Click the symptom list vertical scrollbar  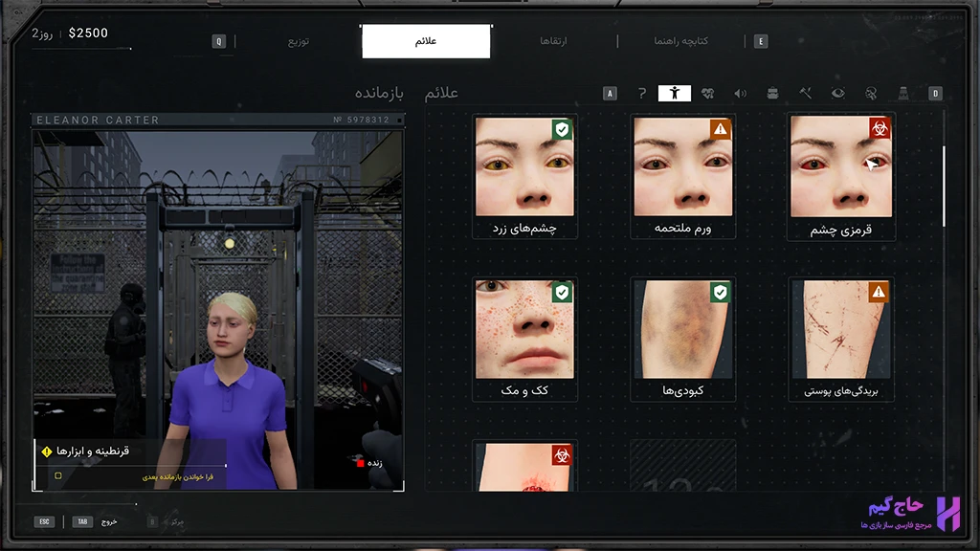[944, 187]
